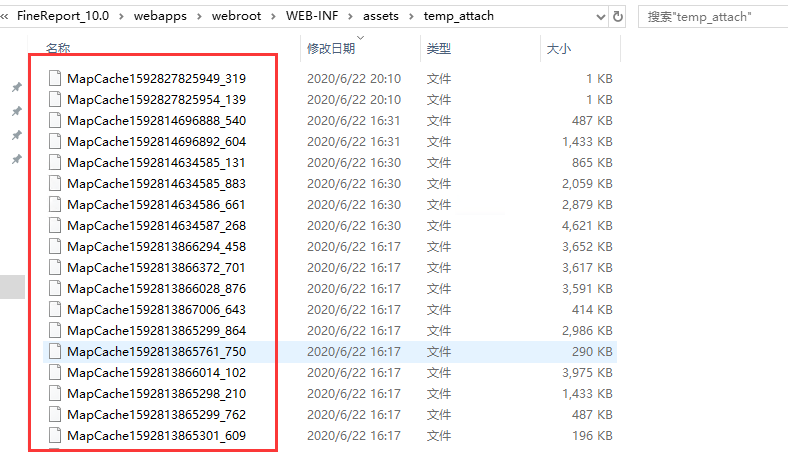Viewport: 788px width, 466px height.
Task: Select the file icon of MapCache1592813867006_643
Action: tap(55, 310)
